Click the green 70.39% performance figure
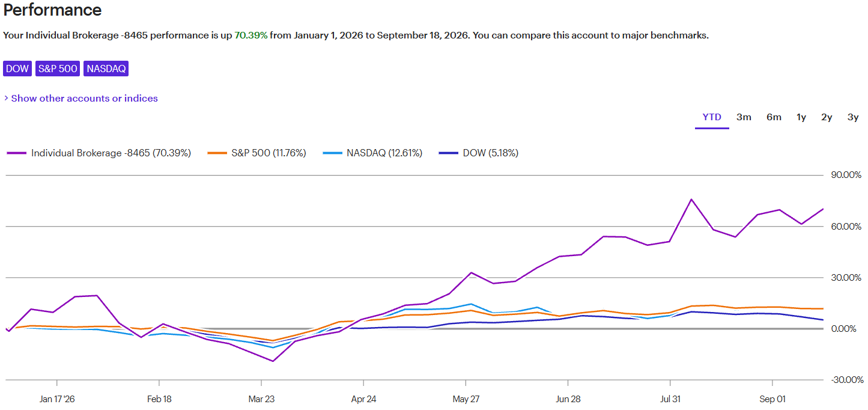The width and height of the screenshot is (868, 410). [251, 35]
